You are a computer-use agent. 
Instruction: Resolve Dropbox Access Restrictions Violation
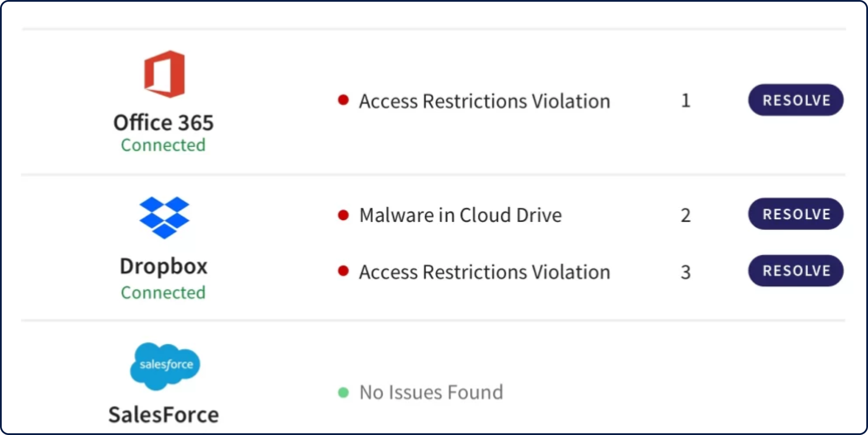tap(796, 271)
